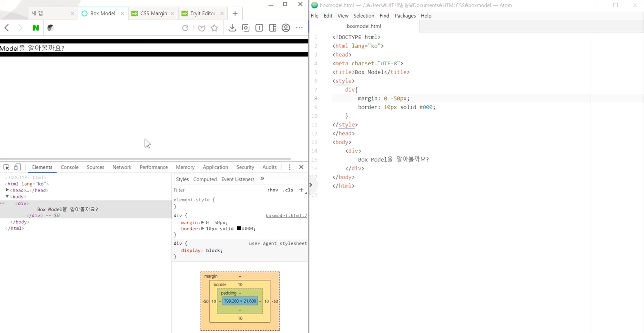Toggle the .cls class editor button
Image resolution: width=644 pixels, height=333 pixels.
[288, 190]
